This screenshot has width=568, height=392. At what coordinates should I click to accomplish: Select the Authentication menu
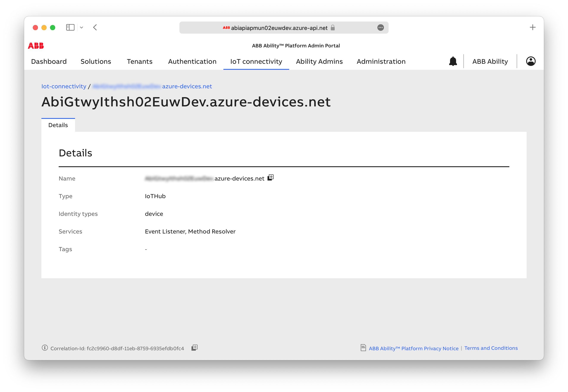[x=192, y=61]
